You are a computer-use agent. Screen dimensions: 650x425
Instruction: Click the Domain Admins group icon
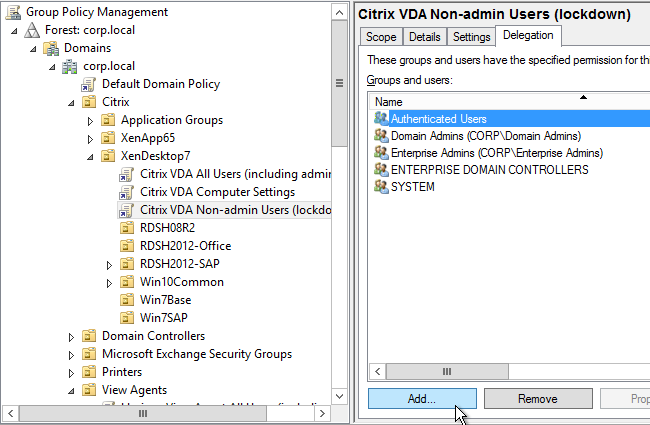[x=381, y=136]
